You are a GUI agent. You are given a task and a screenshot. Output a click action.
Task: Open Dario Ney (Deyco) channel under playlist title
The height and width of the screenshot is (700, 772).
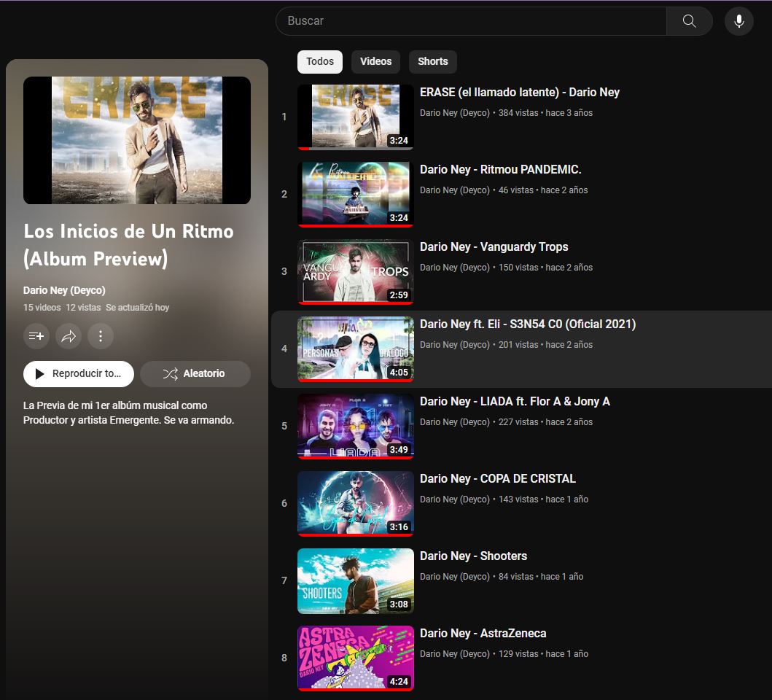coord(64,290)
